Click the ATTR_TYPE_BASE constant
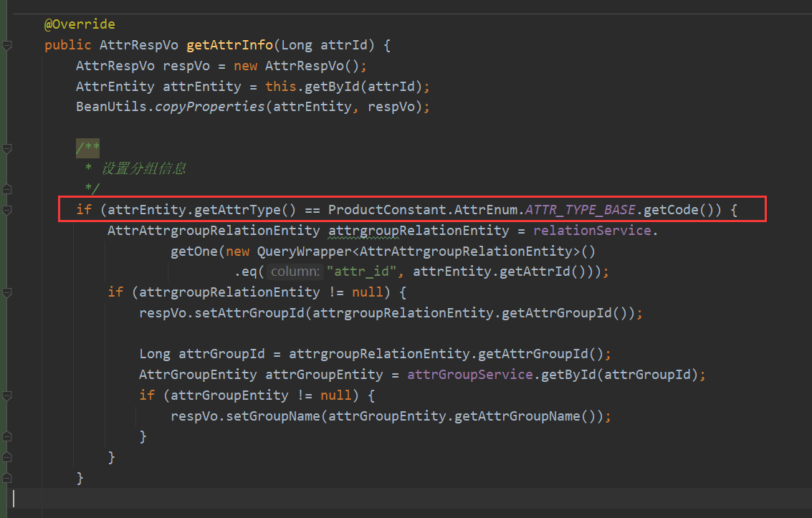The height and width of the screenshot is (518, 812). pos(580,210)
